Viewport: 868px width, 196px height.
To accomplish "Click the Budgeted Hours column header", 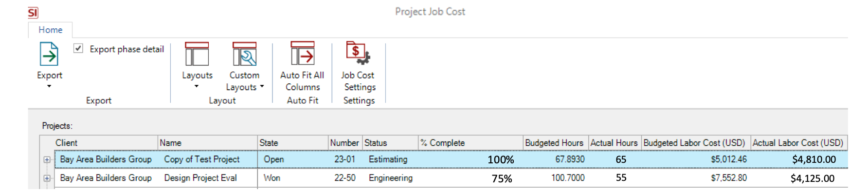I will pyautogui.click(x=556, y=143).
